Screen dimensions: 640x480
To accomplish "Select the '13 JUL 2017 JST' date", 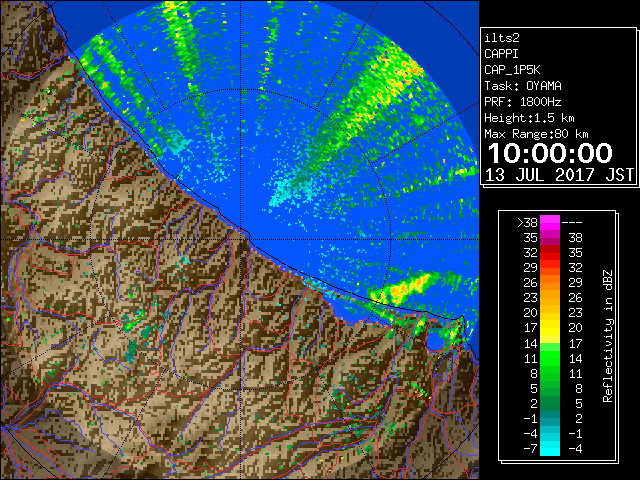I will (x=559, y=175).
